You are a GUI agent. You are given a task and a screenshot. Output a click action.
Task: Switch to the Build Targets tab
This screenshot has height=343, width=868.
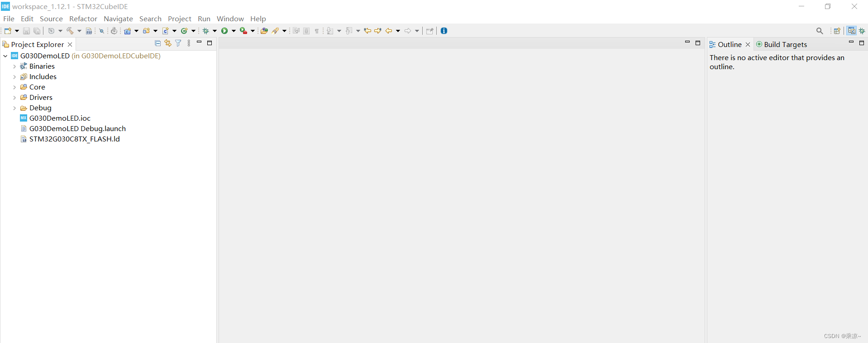point(782,44)
